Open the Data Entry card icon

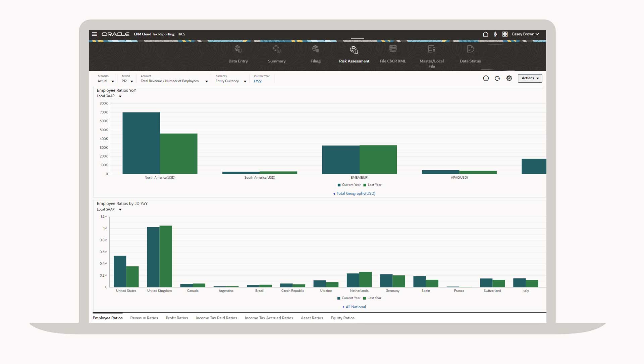(238, 49)
